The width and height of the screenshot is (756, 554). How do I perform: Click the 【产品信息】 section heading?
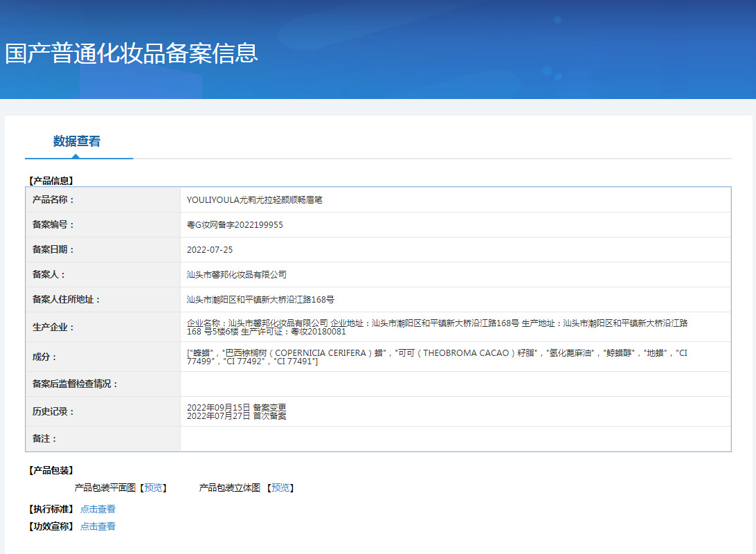pyautogui.click(x=51, y=181)
